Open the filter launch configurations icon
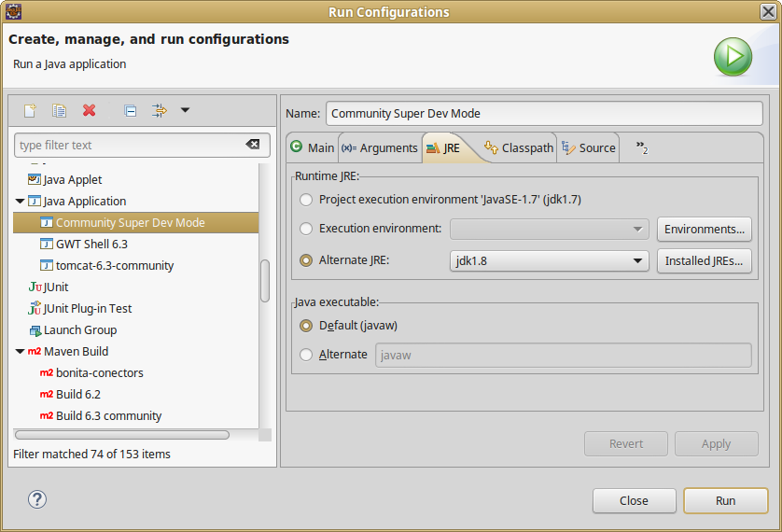The height and width of the screenshot is (532, 782). [x=159, y=110]
